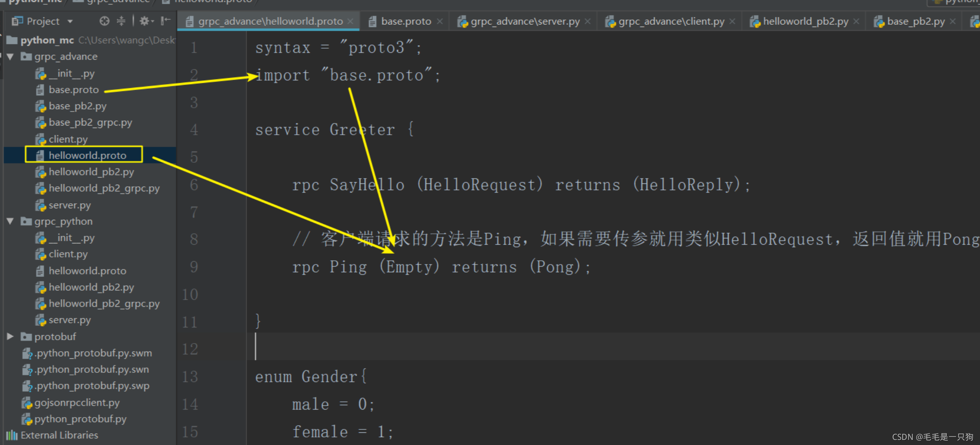Click the External Libraries icon
Screen dimensions: 980x445
(x=12, y=435)
